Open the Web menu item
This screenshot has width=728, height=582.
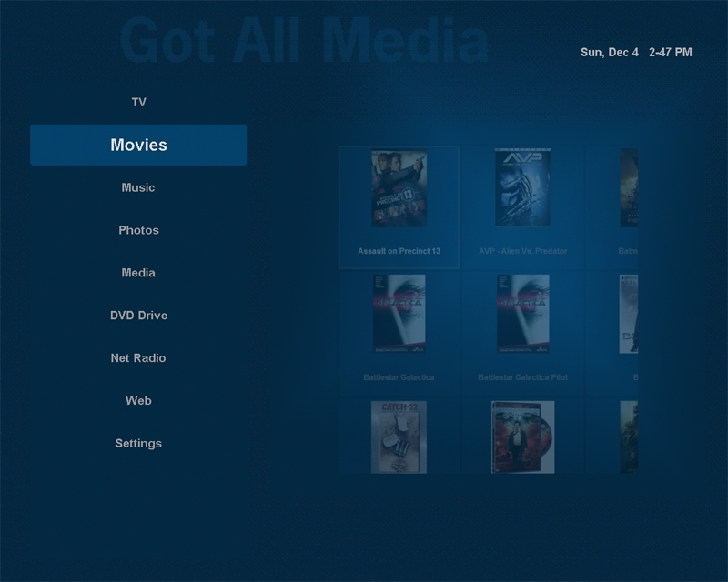click(138, 400)
